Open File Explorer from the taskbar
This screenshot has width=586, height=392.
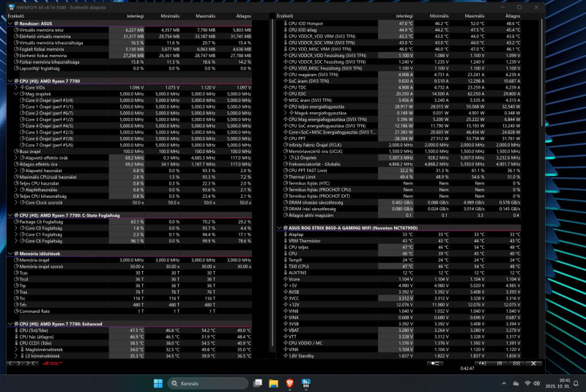click(x=273, y=383)
